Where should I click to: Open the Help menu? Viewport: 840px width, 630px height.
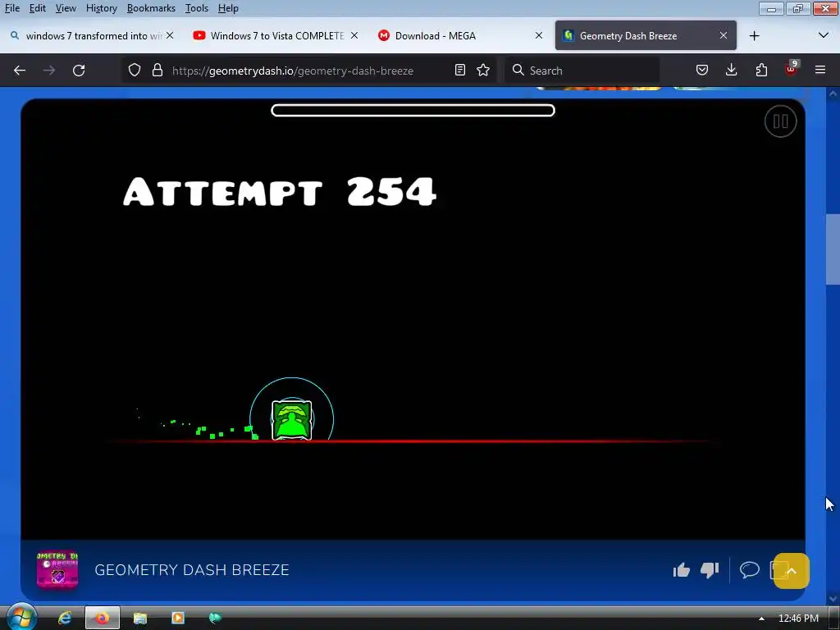tap(228, 8)
